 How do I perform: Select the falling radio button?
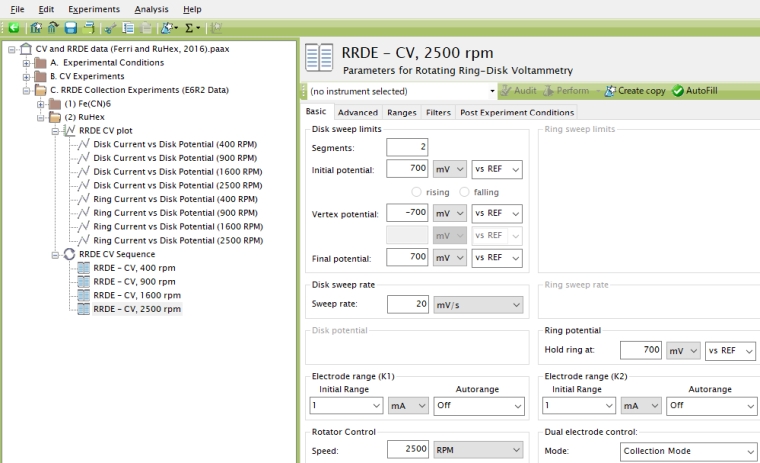coord(465,192)
